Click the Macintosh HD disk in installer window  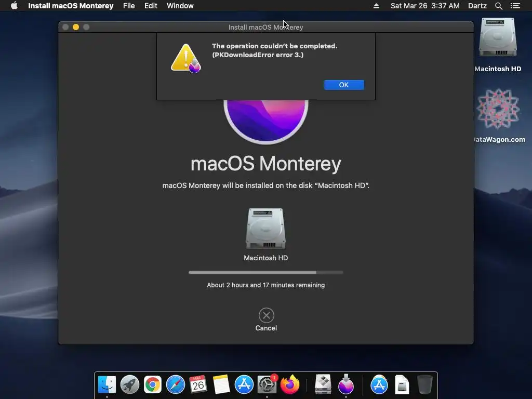point(265,229)
